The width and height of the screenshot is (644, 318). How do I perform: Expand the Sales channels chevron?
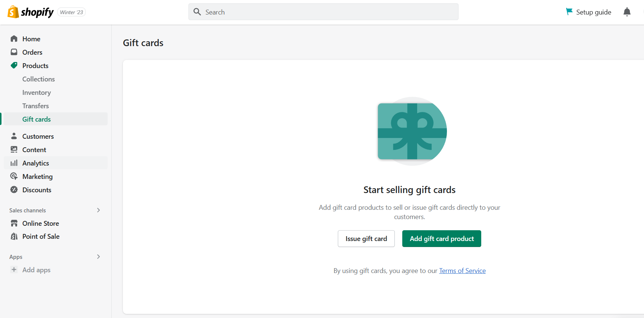pos(98,210)
